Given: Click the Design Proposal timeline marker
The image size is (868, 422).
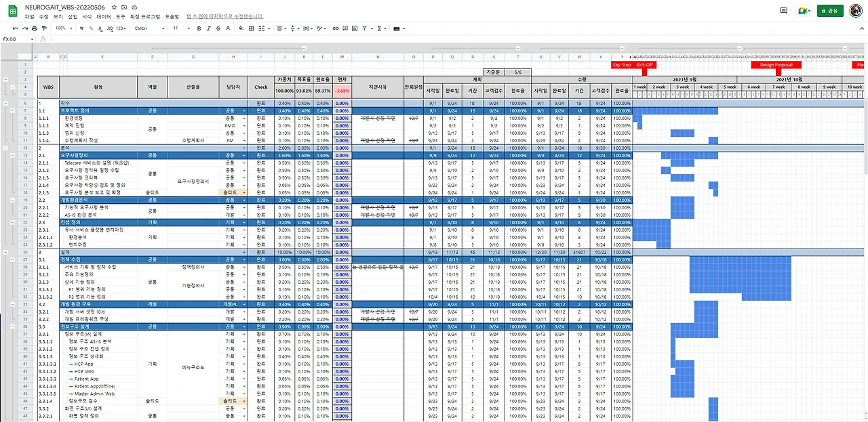Looking at the screenshot, I should (x=776, y=65).
